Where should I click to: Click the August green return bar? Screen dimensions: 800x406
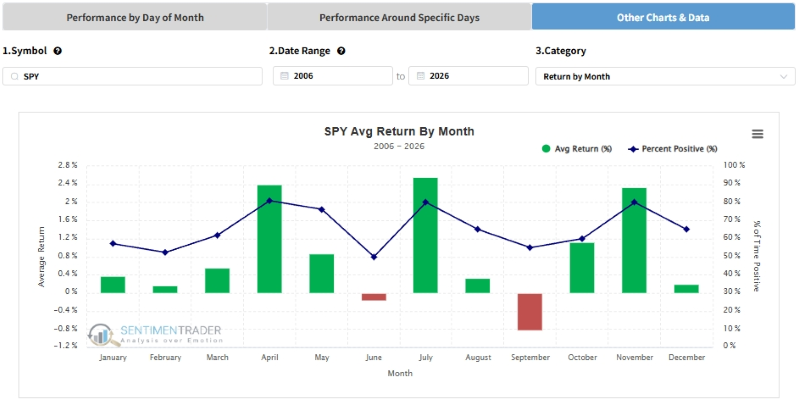478,286
